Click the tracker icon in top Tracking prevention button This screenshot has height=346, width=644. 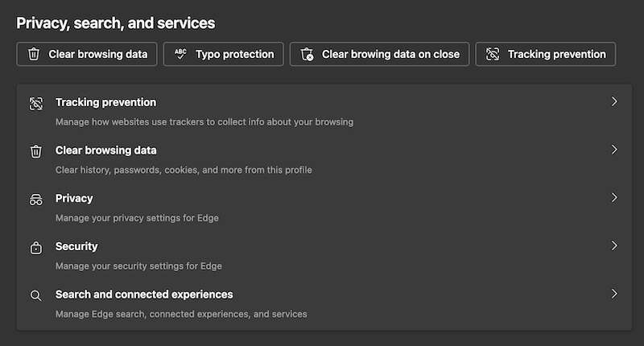(x=493, y=55)
